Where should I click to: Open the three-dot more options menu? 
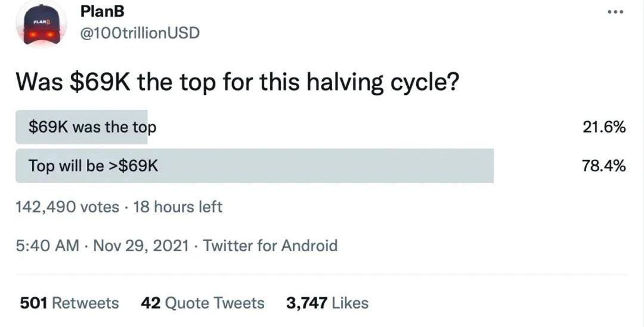click(x=615, y=13)
